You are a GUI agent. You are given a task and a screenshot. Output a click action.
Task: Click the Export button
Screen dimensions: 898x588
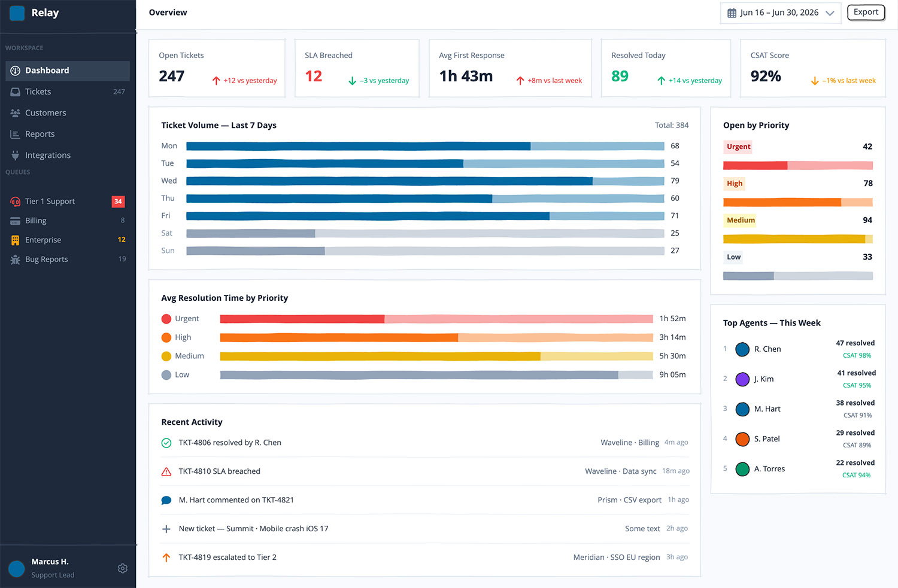point(866,13)
